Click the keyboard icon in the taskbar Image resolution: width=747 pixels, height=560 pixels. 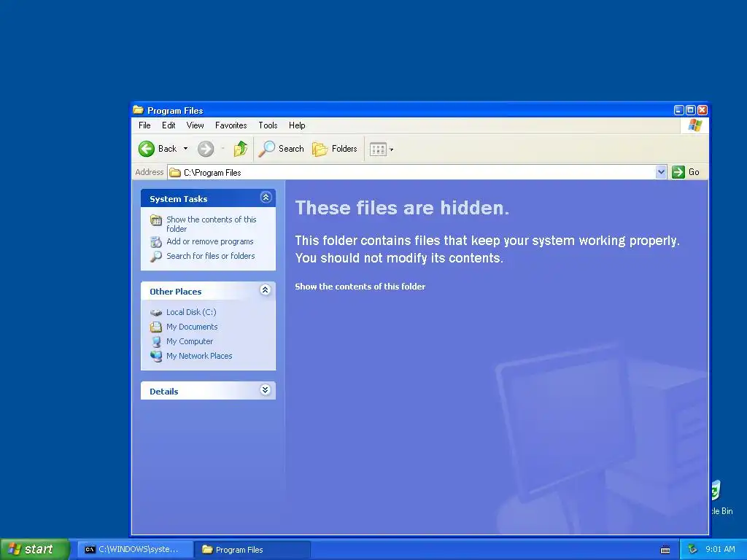[665, 550]
